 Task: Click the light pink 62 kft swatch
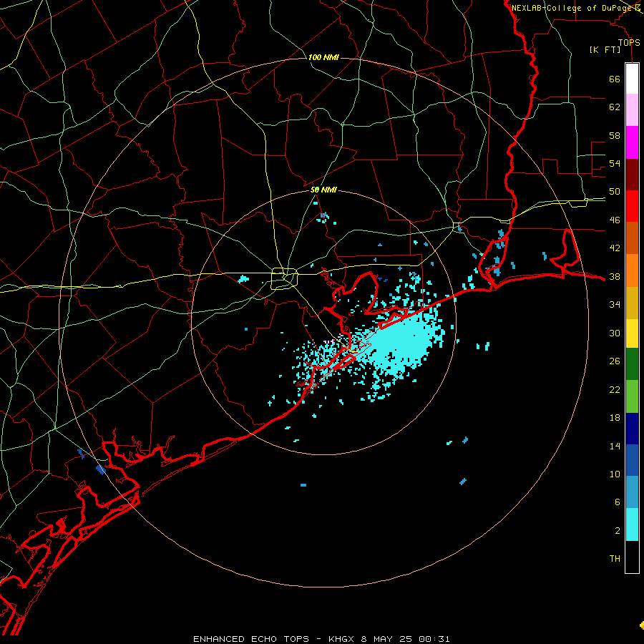pos(632,110)
